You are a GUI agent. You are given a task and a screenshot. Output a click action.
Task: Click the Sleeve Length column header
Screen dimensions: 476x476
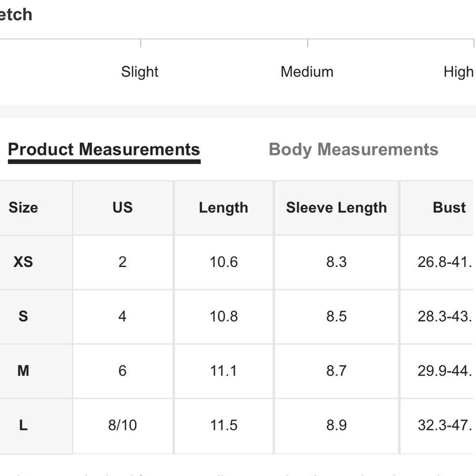click(337, 208)
